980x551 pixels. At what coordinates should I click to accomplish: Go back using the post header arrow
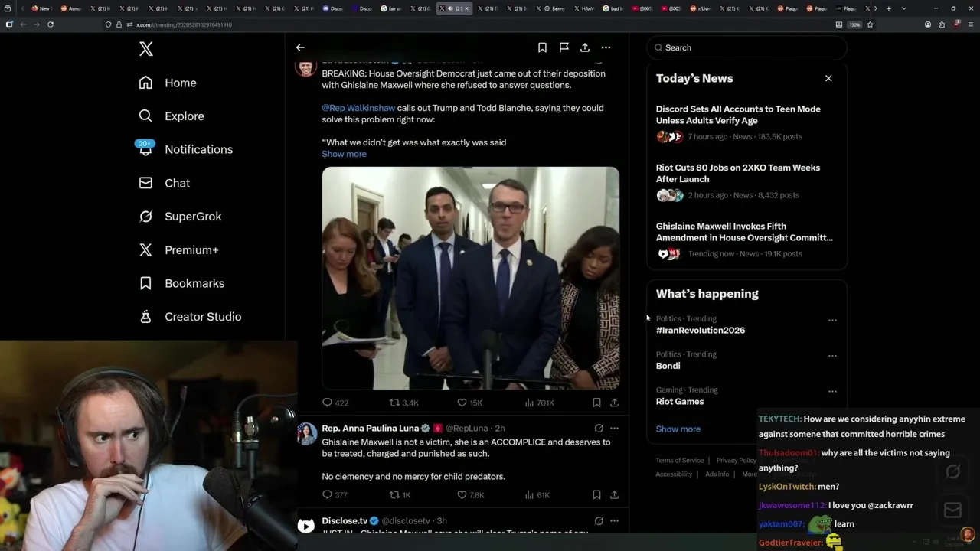(300, 47)
